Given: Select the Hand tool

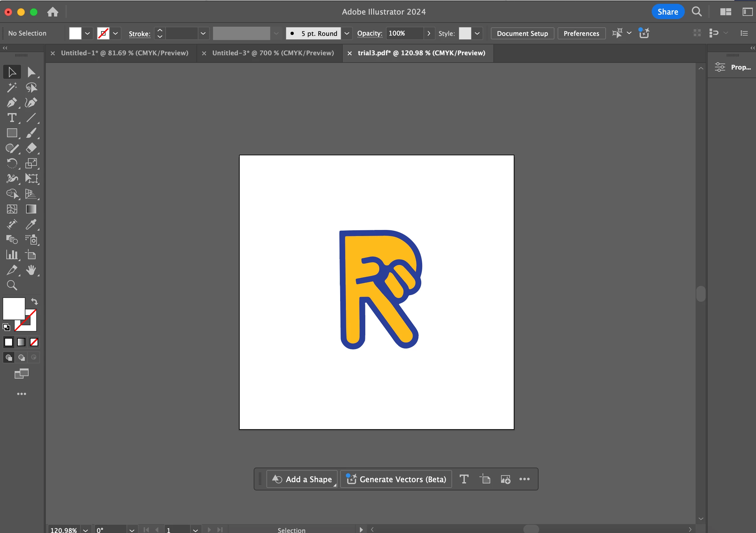Looking at the screenshot, I should (31, 270).
